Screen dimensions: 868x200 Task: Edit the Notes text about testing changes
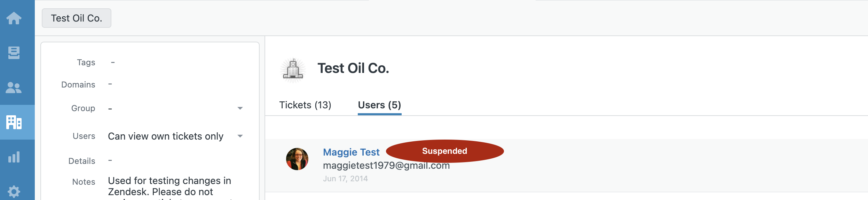pos(169,186)
